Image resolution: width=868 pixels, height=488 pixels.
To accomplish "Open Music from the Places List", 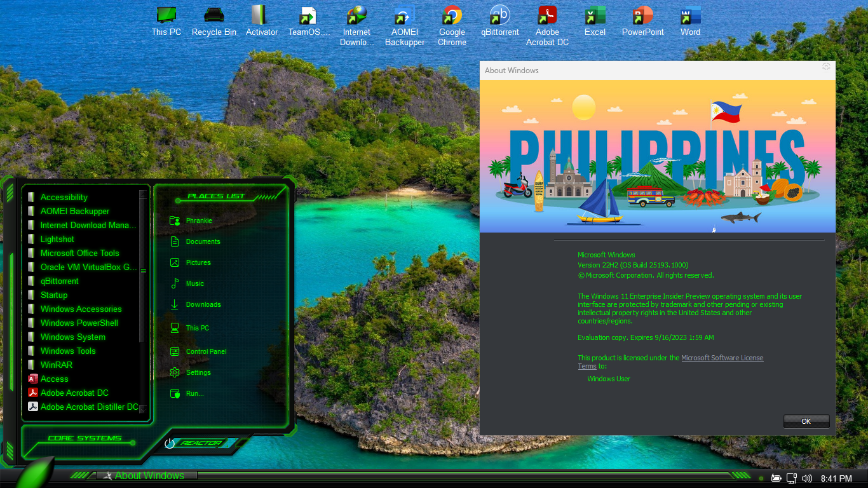I will pos(195,283).
